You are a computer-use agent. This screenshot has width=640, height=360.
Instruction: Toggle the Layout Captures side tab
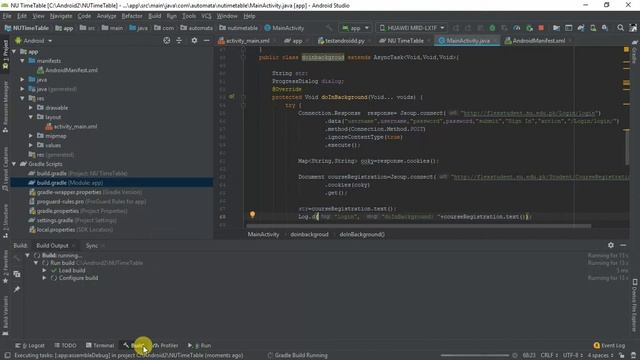pyautogui.click(x=5, y=169)
